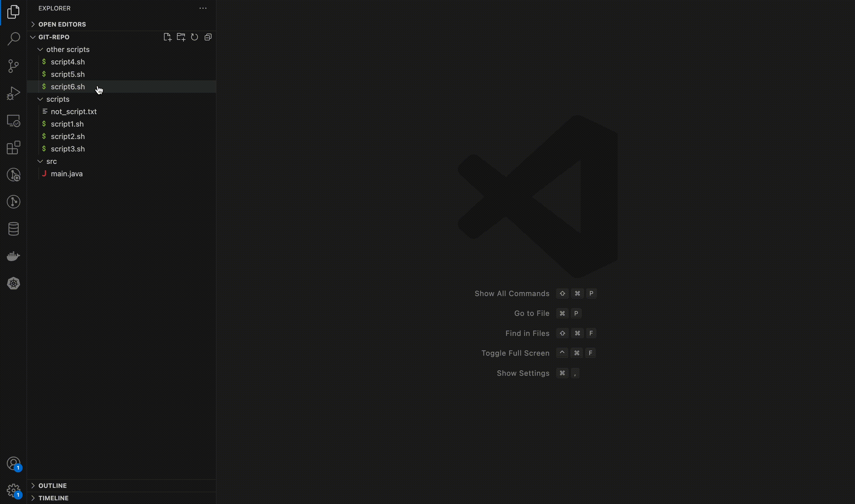Expand the OPEN EDITORS section
This screenshot has height=504, width=855.
click(62, 25)
